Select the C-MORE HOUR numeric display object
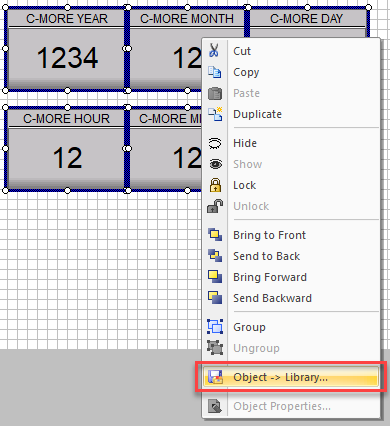Screen dimensions: 390x426 coord(66,149)
